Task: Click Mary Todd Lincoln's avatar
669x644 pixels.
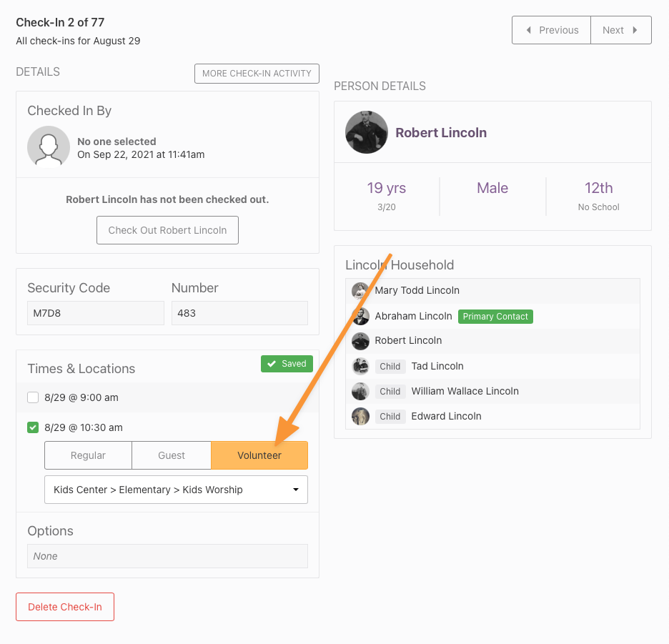Action: pyautogui.click(x=360, y=291)
